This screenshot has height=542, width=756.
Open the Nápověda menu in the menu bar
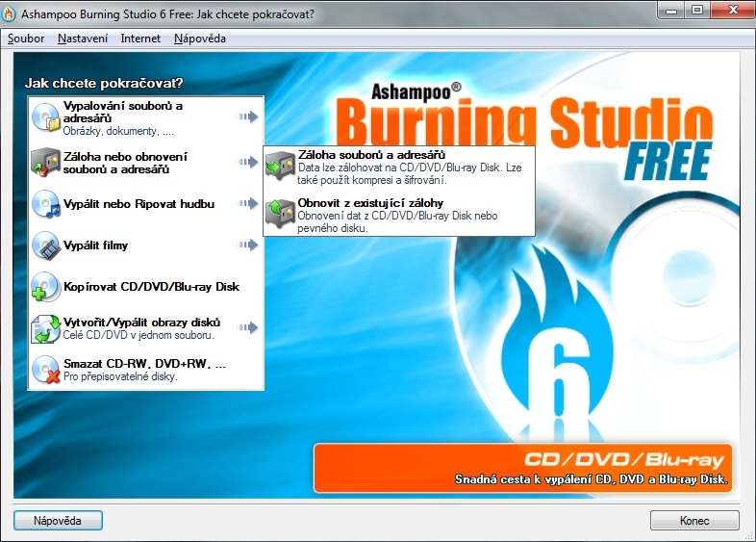200,39
